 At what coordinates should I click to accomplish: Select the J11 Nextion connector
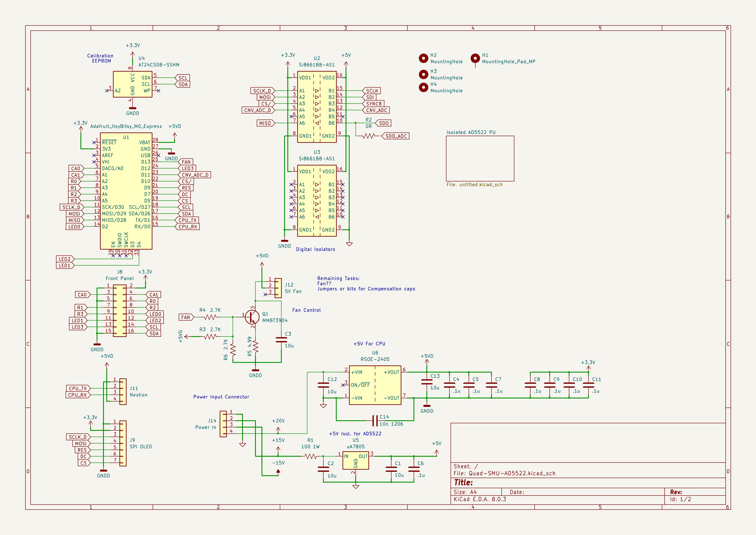pos(123,391)
